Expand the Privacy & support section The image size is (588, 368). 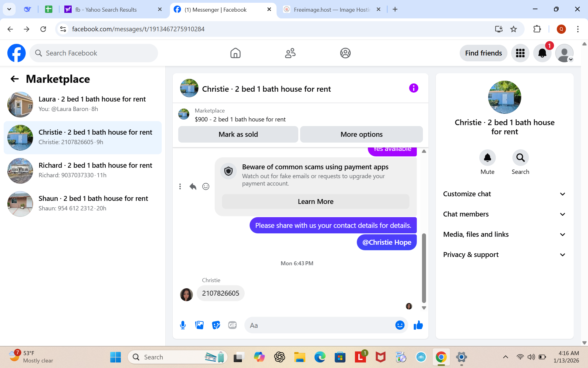pyautogui.click(x=504, y=255)
